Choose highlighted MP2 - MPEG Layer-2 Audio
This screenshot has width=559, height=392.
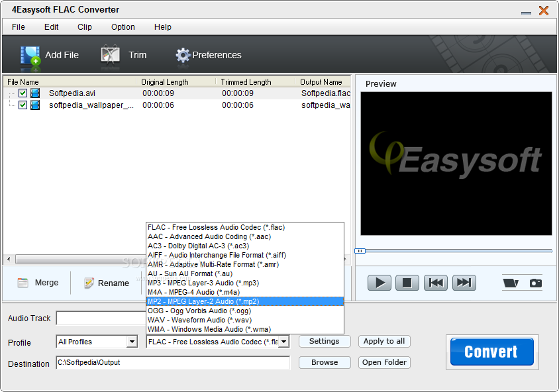(x=245, y=301)
